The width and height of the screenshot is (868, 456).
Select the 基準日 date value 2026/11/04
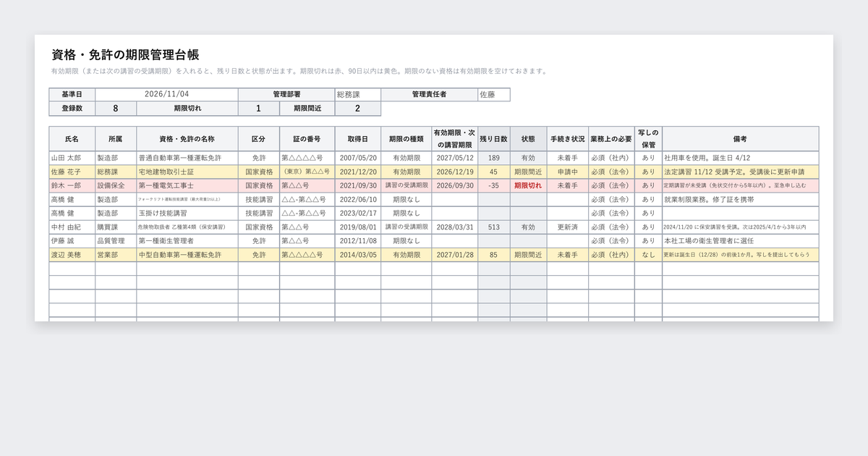(166, 95)
